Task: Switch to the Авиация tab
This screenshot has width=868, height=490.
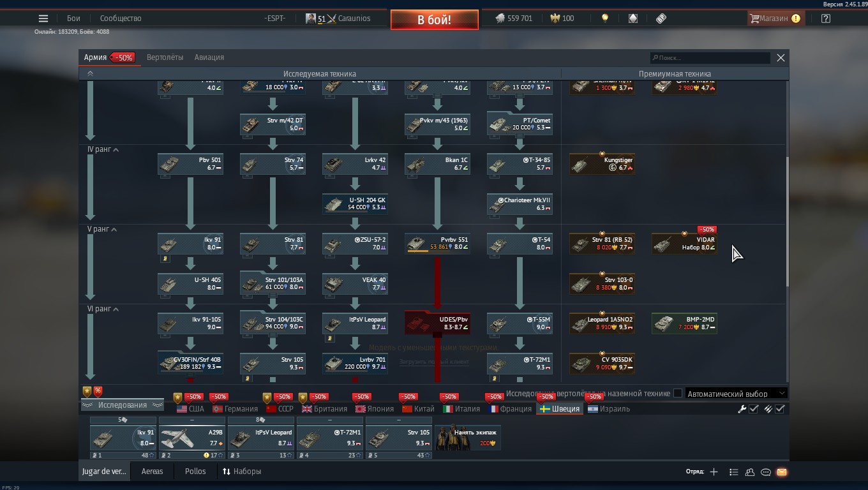Action: click(x=209, y=57)
